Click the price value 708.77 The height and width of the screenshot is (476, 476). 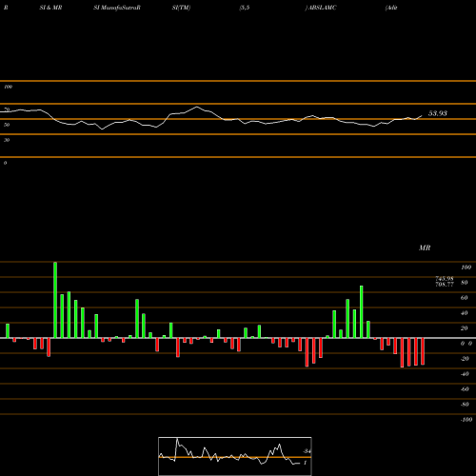[445, 285]
